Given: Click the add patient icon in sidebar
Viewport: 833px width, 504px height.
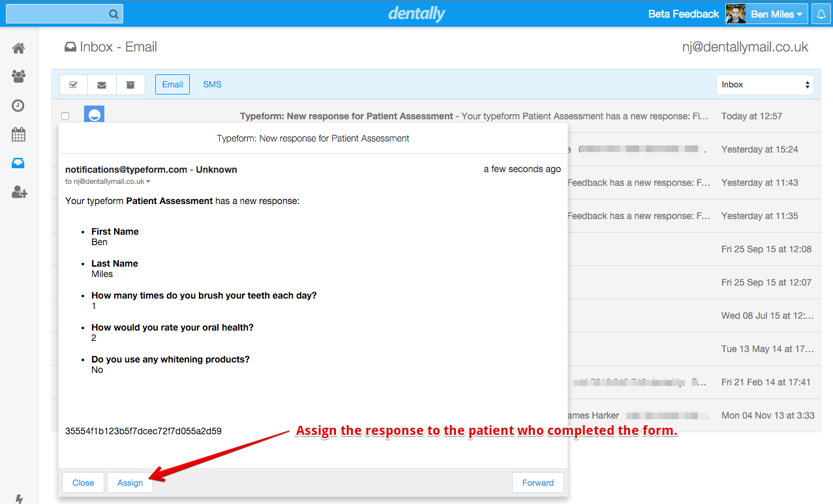Looking at the screenshot, I should (x=19, y=192).
